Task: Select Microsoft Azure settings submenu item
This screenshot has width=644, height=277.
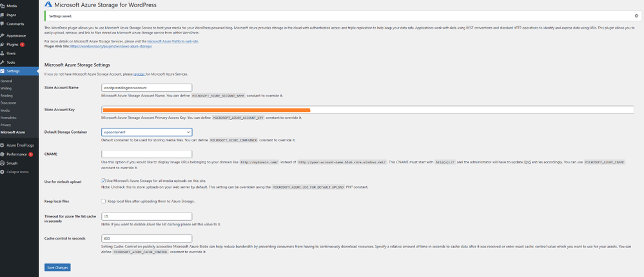Action: coord(13,132)
